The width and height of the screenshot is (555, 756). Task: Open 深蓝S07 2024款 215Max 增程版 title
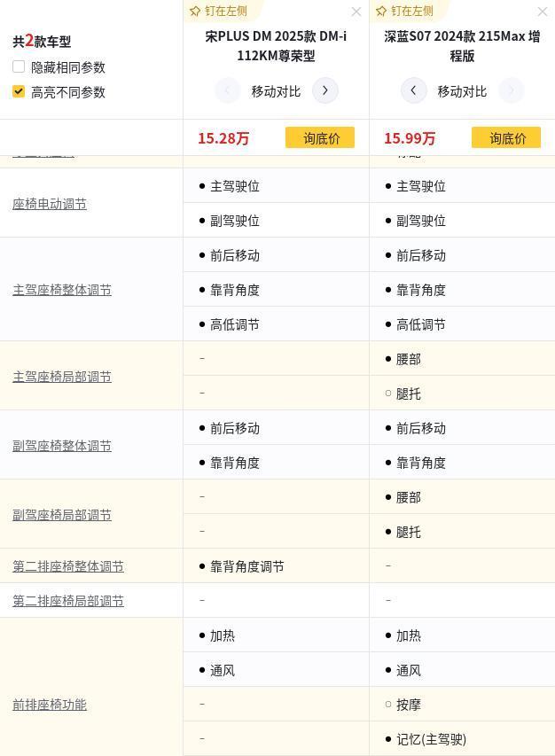pyautogui.click(x=462, y=46)
